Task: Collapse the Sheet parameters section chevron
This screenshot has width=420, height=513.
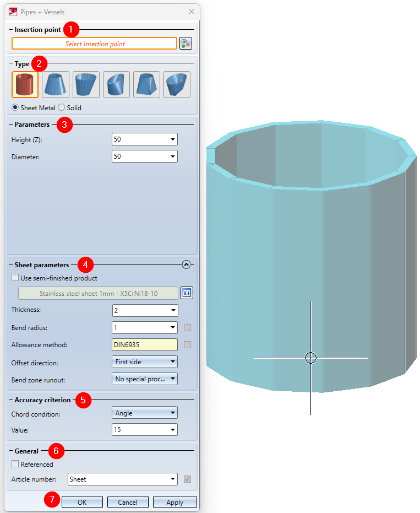Action: tap(186, 264)
